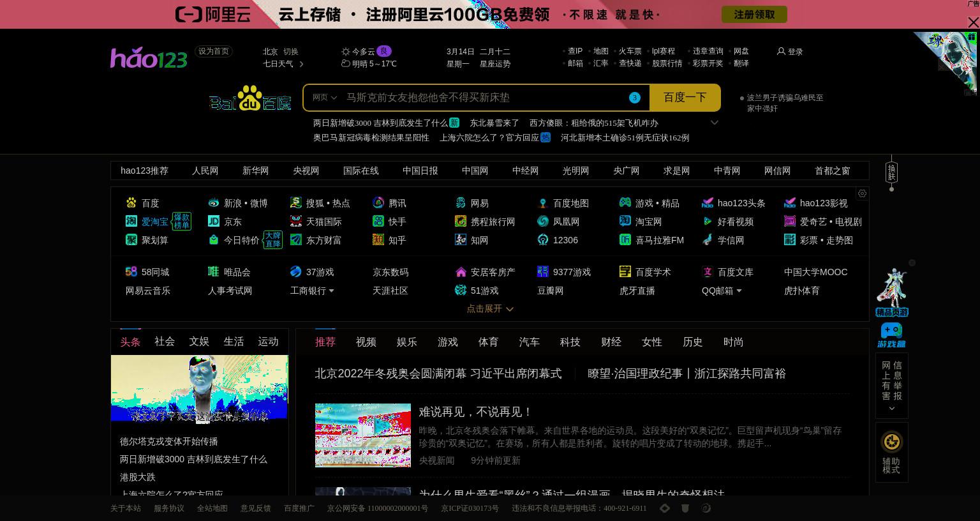Expand the 网上有害信息举报 panel chevron
The image size is (980, 521).
coord(892,409)
